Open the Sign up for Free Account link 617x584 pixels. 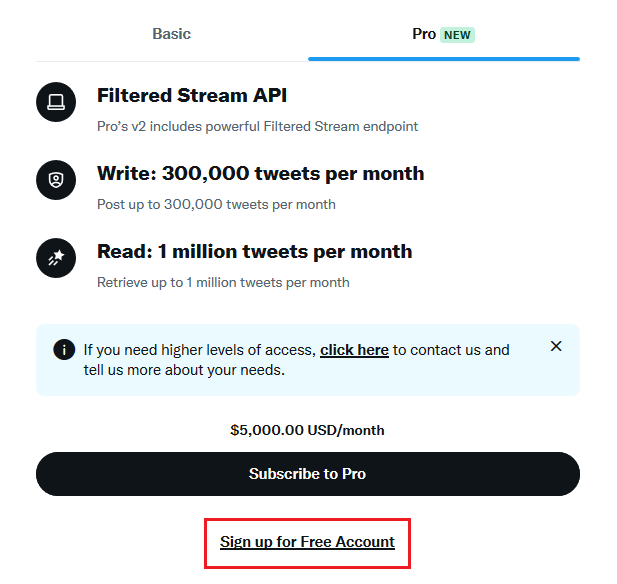coord(307,542)
